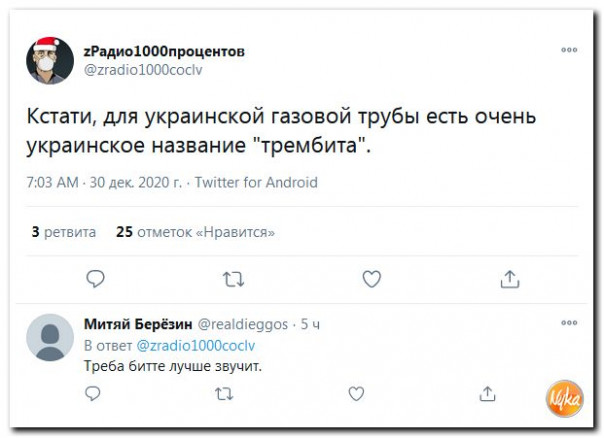Open more options menu on main tweet
The image size is (604, 438).
[569, 50]
